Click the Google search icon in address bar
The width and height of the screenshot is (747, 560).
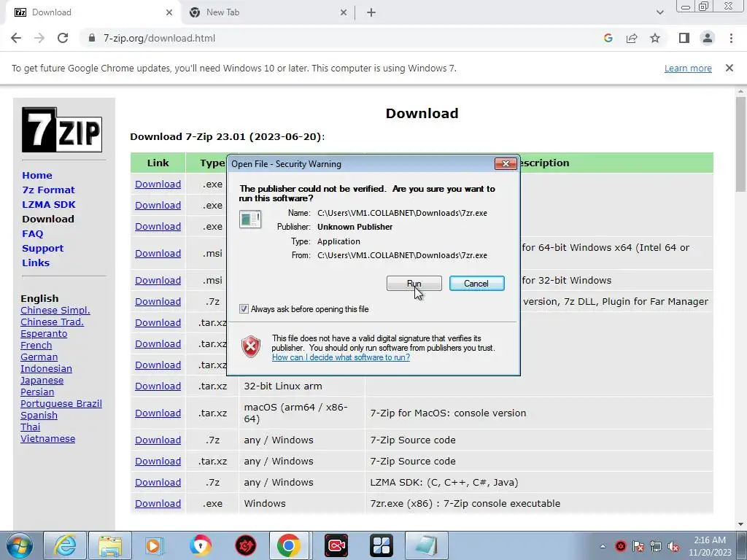[x=608, y=38]
